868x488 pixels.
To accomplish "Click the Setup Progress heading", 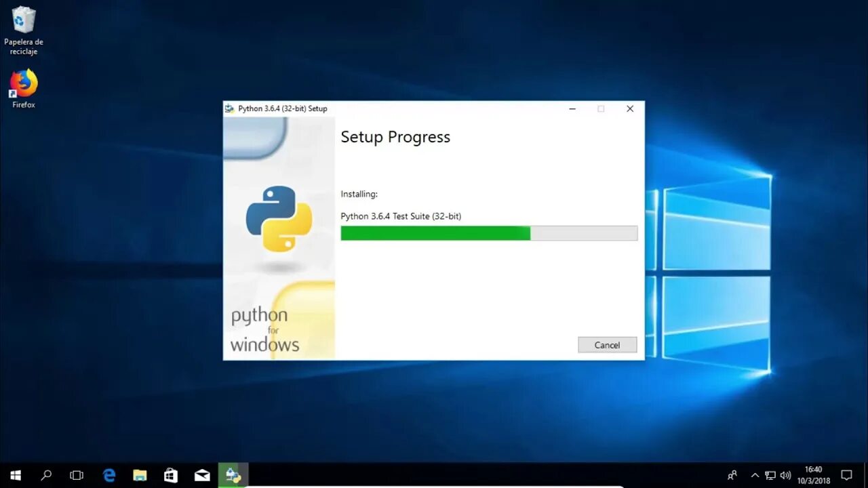I will 395,137.
